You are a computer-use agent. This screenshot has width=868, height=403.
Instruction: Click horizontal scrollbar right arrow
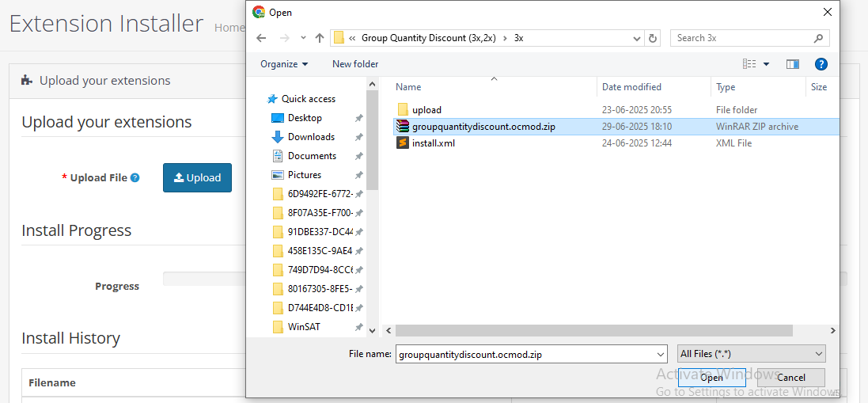833,330
